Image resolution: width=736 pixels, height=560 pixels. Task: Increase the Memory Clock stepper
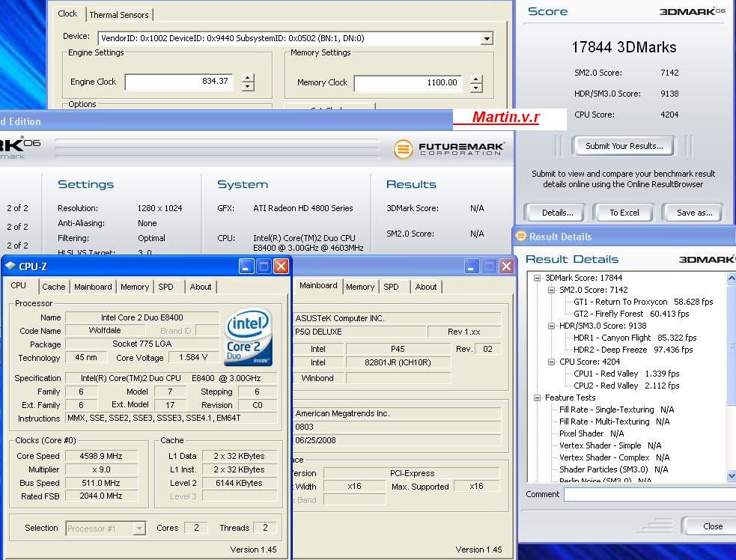[476, 79]
